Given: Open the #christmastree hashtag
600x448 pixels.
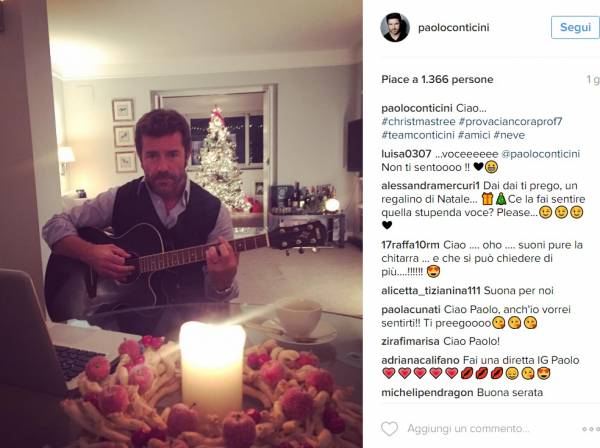Looking at the screenshot, I should point(418,122).
